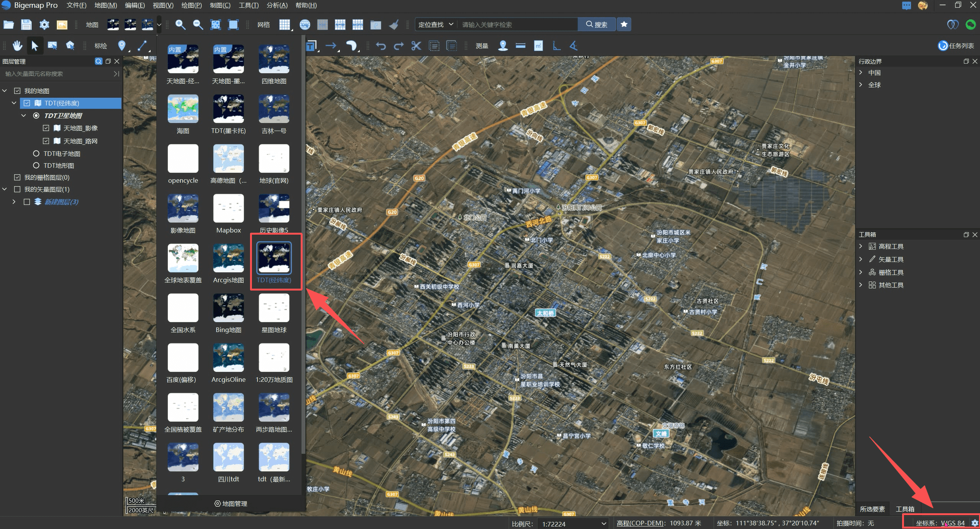
Task: Click the scissors cut tool
Action: pyautogui.click(x=416, y=45)
